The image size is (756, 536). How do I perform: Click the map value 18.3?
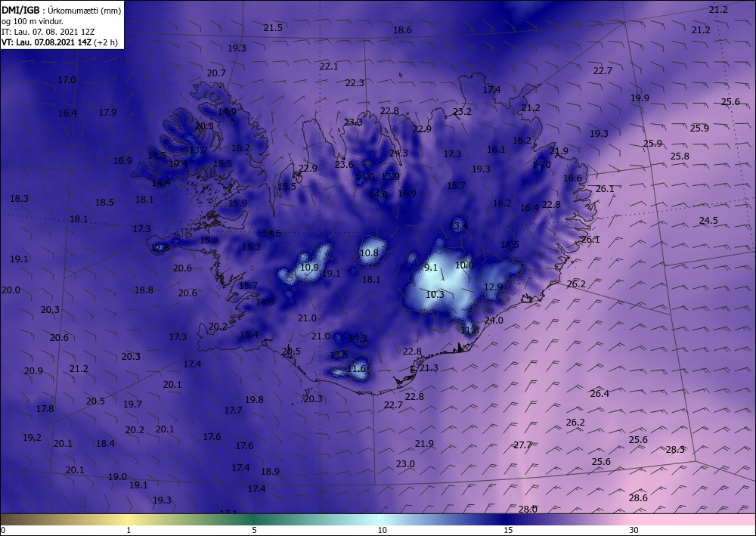tap(19, 198)
